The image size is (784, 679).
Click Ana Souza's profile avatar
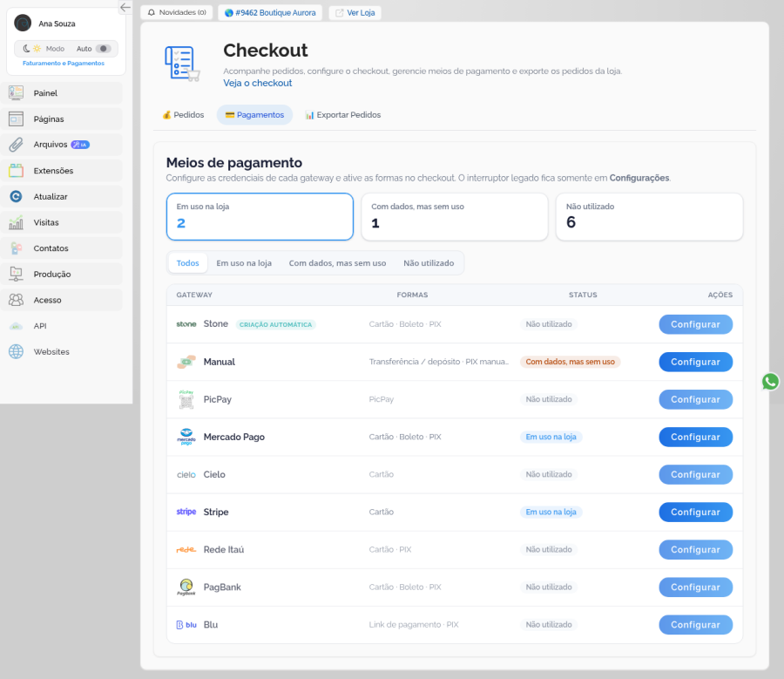coord(23,23)
